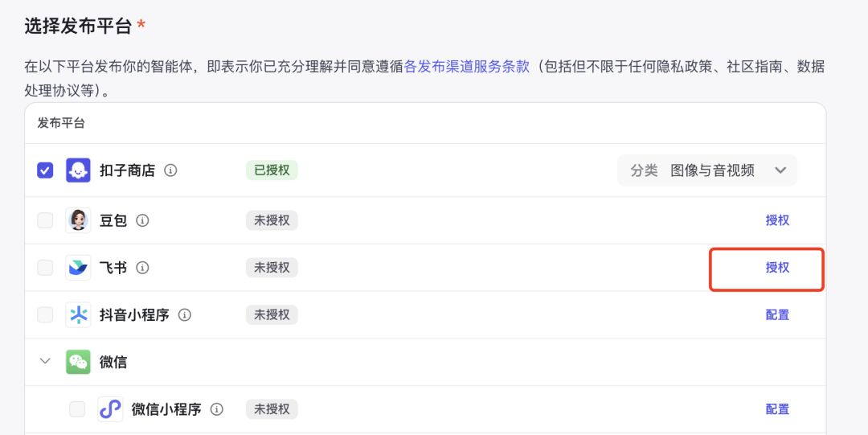Click the 扣子商店 platform logo icon

click(x=78, y=170)
